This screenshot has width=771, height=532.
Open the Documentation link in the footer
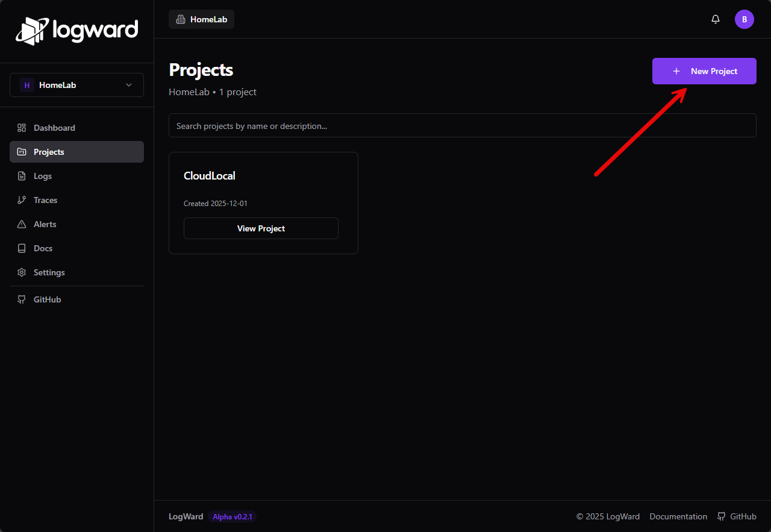pyautogui.click(x=678, y=516)
